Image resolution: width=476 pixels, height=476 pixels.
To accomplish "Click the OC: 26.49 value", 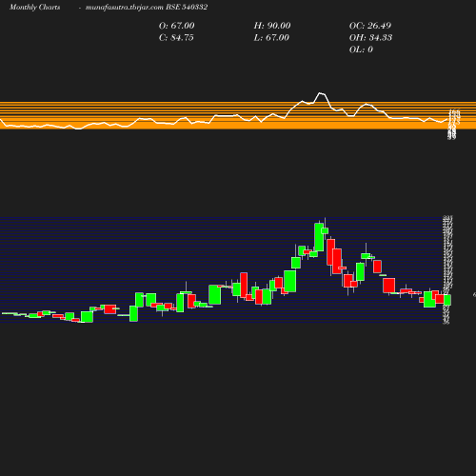I will (370, 26).
